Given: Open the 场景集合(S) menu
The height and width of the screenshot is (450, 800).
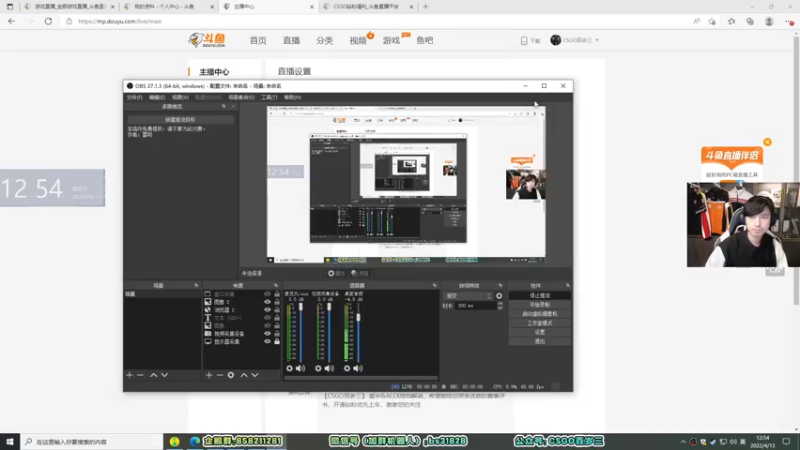Looking at the screenshot, I should coord(241,97).
